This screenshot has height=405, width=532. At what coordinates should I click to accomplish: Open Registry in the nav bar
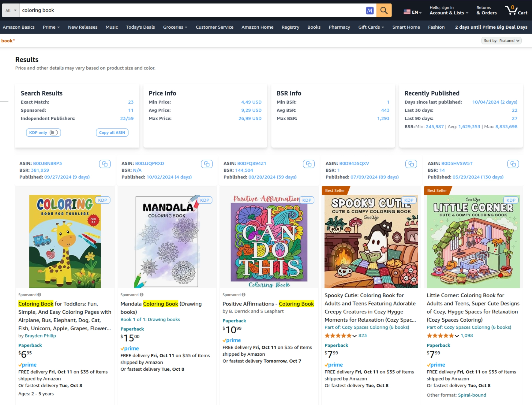pyautogui.click(x=290, y=27)
